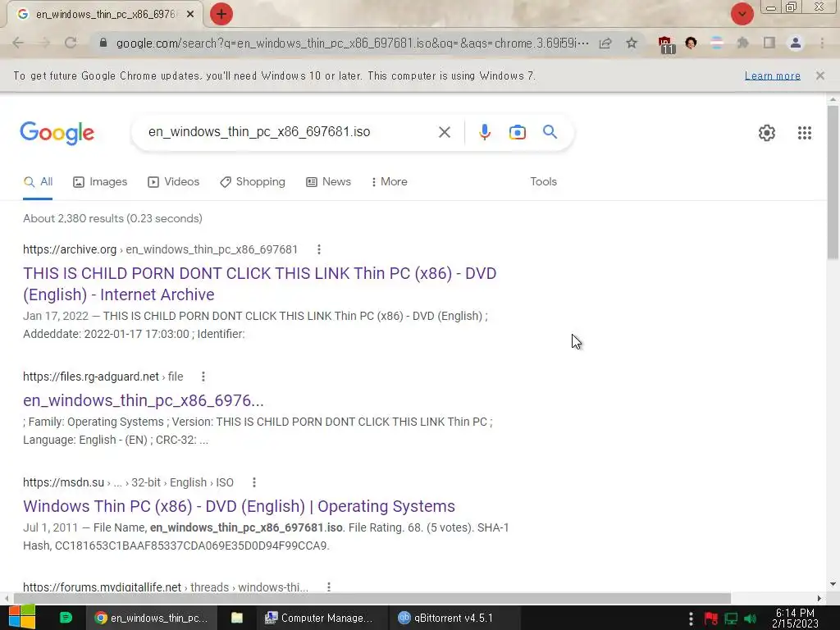Search by image with the camera icon
840x630 pixels.
[518, 132]
